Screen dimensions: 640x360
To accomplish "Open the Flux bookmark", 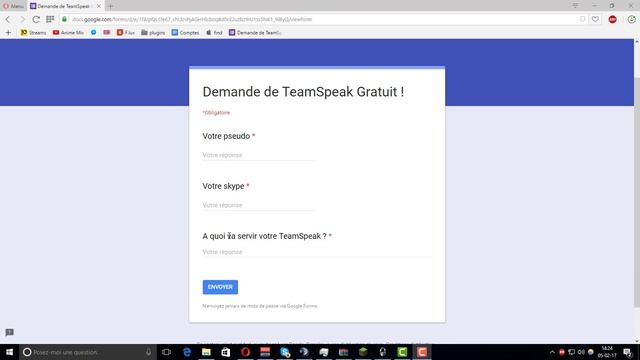I will (x=126, y=32).
